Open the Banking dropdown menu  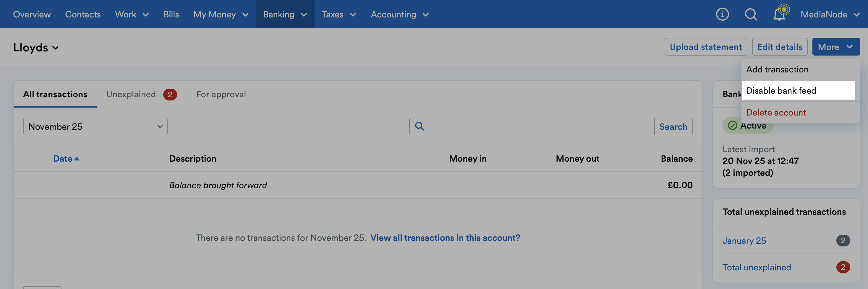[285, 14]
